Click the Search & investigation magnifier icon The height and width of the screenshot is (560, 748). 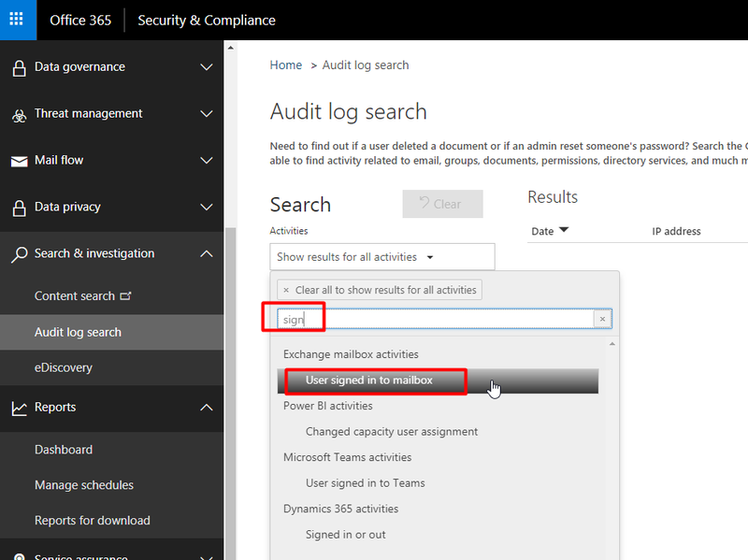[21, 252]
